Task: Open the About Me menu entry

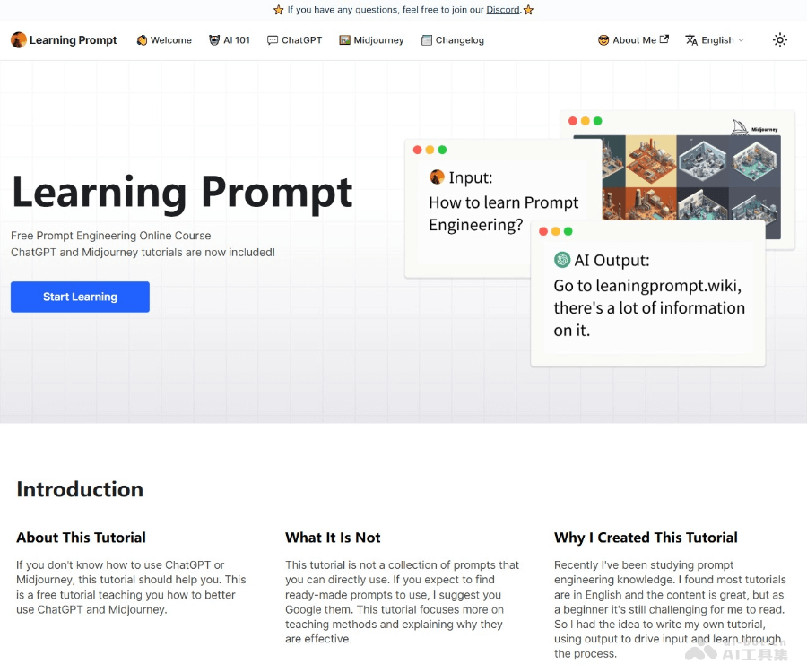Action: pyautogui.click(x=637, y=39)
